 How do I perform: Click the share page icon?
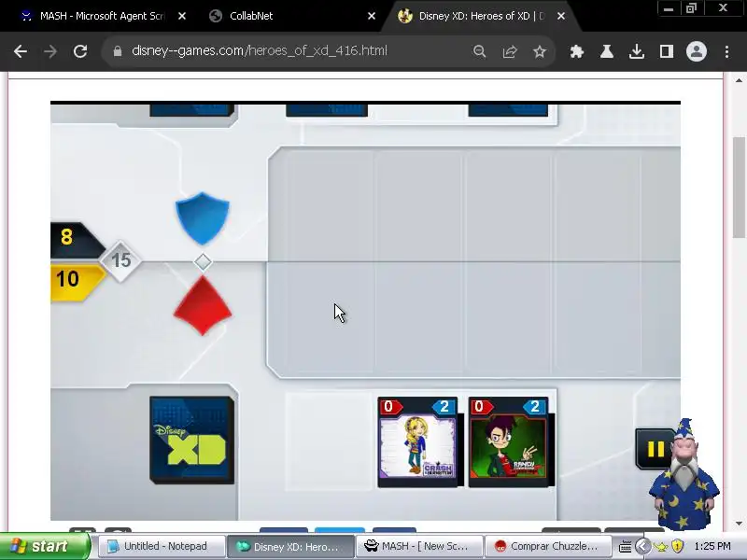(509, 51)
